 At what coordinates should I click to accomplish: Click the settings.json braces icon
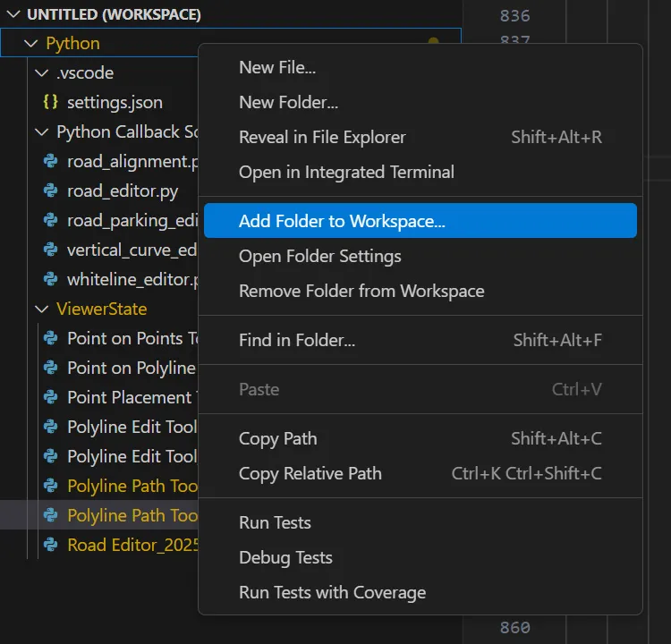[x=50, y=102]
